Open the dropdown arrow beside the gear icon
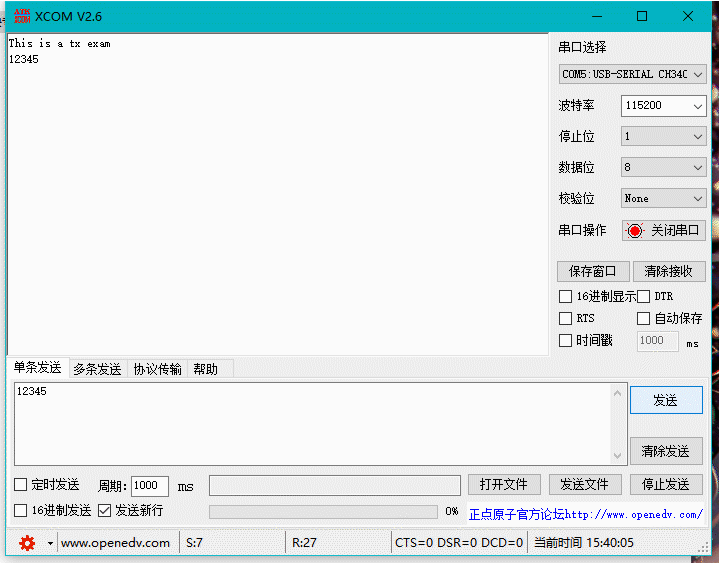This screenshot has height=570, width=725. click(x=50, y=543)
